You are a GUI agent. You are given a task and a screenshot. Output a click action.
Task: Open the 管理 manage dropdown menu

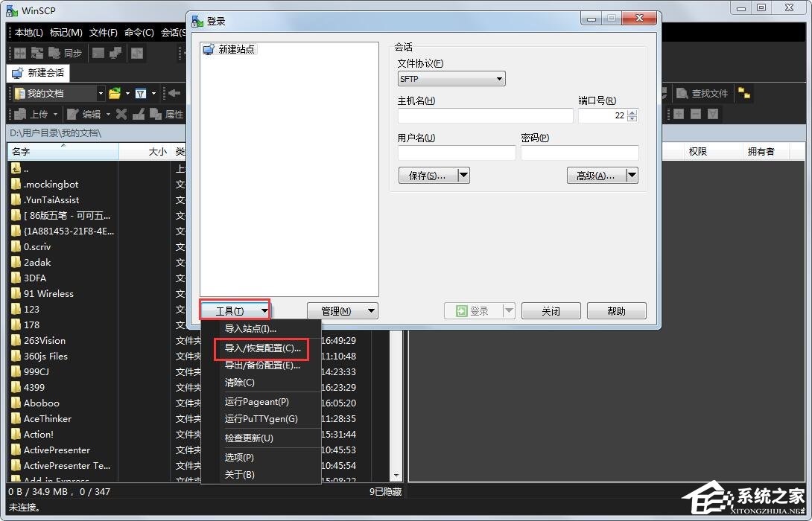point(342,310)
